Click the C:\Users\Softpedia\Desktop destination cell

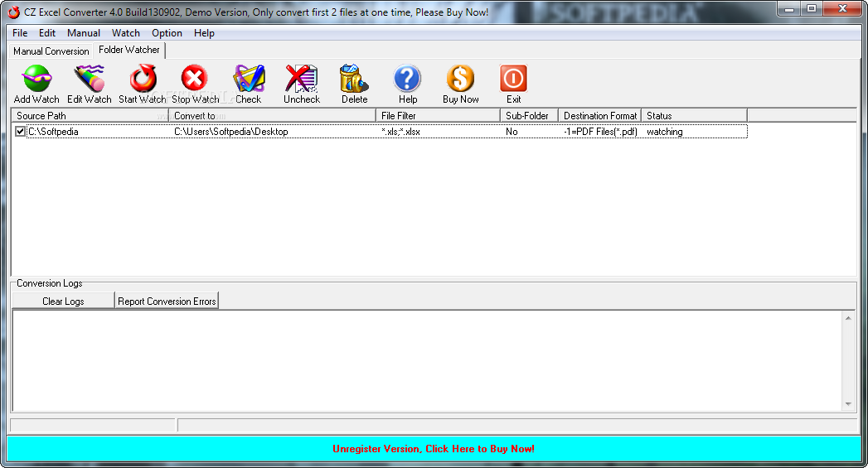[x=230, y=132]
